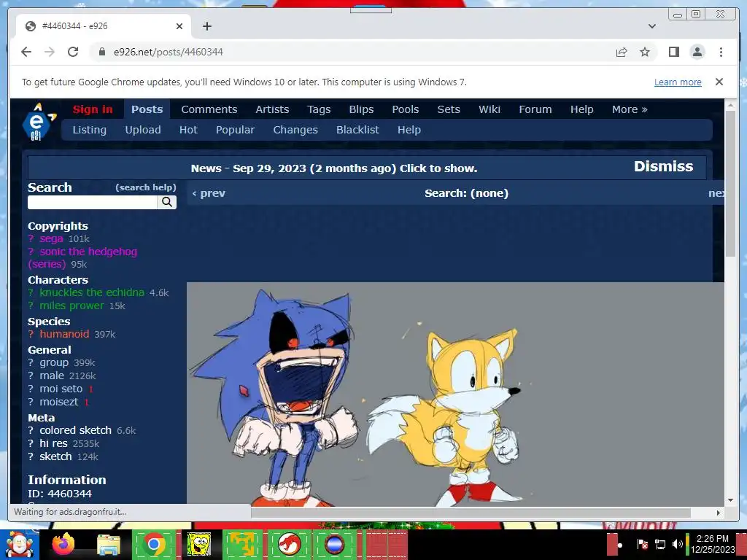Click miles prower tag
747x560 pixels.
click(x=72, y=306)
